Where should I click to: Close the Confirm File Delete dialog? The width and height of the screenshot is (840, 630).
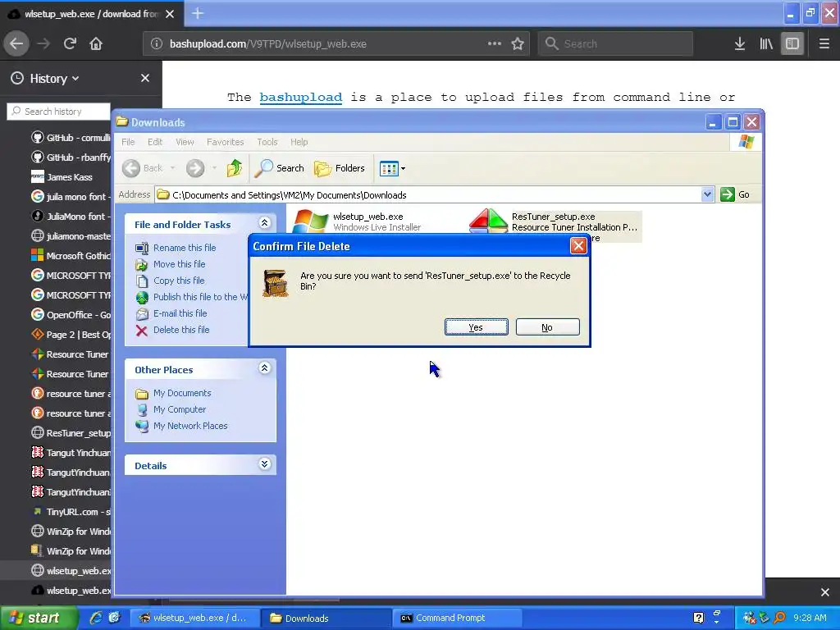tap(578, 246)
